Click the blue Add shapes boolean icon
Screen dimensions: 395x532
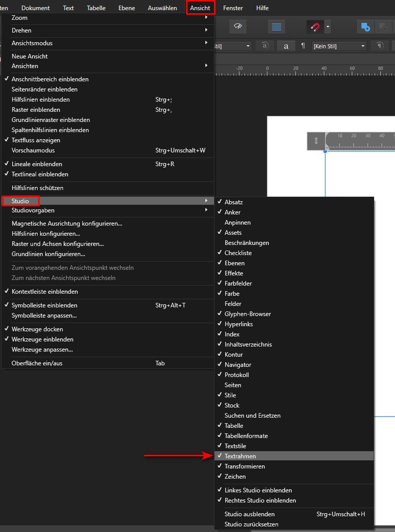[365, 27]
